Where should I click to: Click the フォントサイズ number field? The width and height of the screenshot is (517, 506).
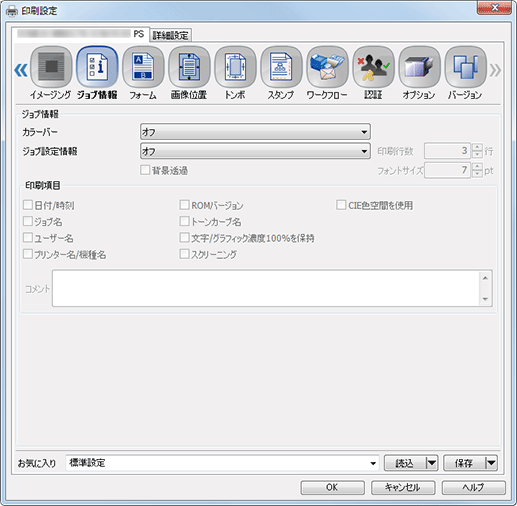coord(447,170)
